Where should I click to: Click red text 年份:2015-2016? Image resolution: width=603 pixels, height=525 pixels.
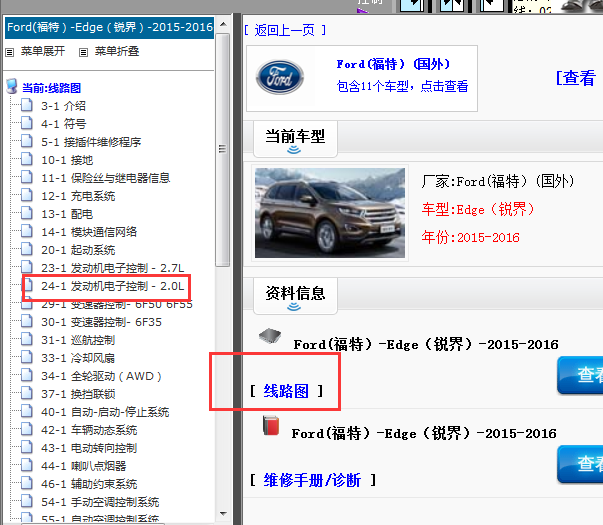470,237
